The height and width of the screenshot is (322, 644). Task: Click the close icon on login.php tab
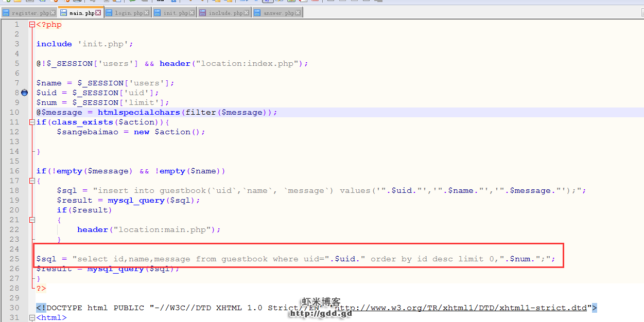coord(147,13)
